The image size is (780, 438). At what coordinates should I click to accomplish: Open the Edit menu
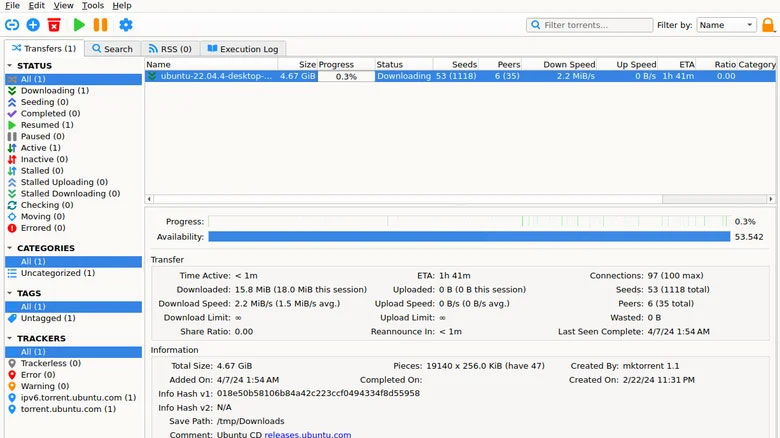tap(36, 5)
